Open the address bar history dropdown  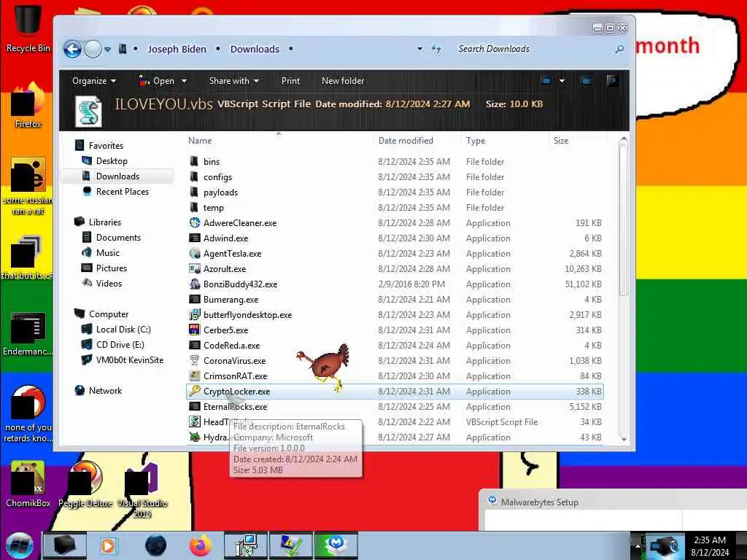pos(419,49)
